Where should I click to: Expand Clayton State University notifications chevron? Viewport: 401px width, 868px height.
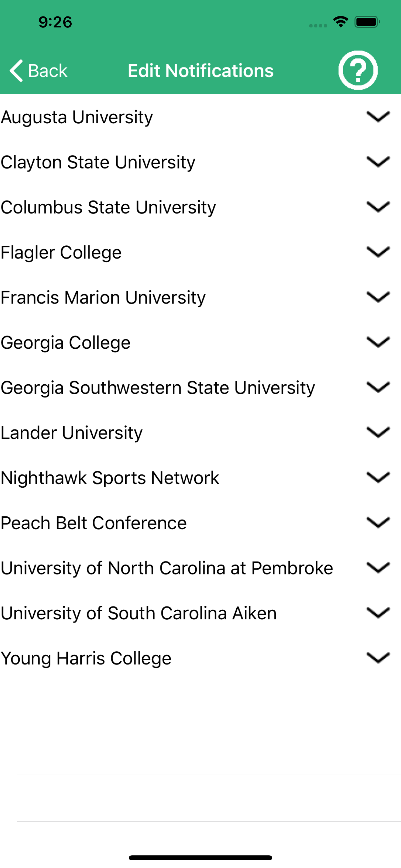point(378,162)
